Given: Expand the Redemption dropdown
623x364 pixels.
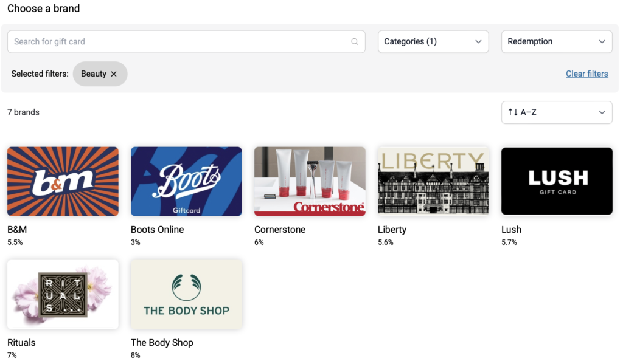Looking at the screenshot, I should [556, 42].
